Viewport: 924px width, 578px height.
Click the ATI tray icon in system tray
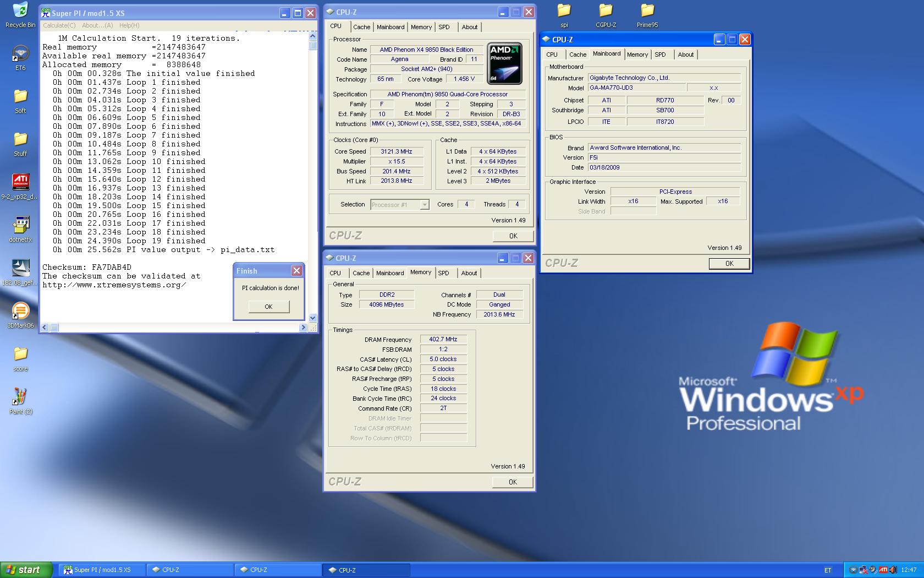pyautogui.click(x=883, y=570)
